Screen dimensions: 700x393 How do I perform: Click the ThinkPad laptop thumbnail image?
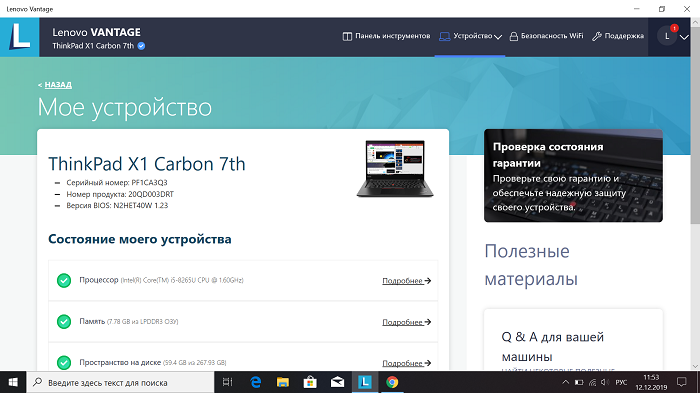tap(395, 169)
